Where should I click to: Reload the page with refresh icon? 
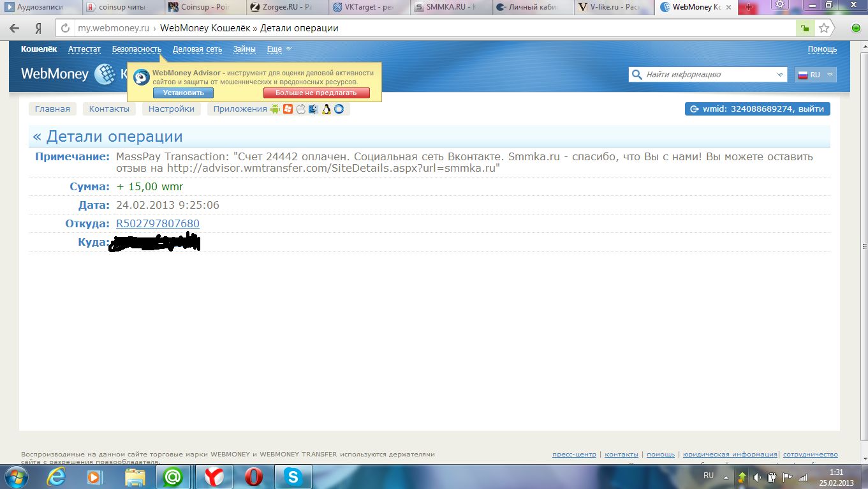[65, 28]
